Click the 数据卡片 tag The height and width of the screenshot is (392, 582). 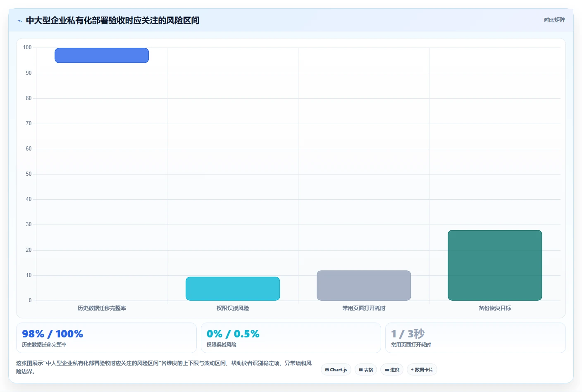422,370
